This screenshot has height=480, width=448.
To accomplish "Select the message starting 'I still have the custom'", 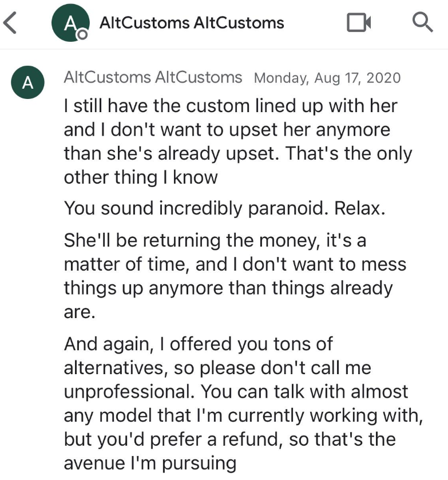I will coord(238,141).
